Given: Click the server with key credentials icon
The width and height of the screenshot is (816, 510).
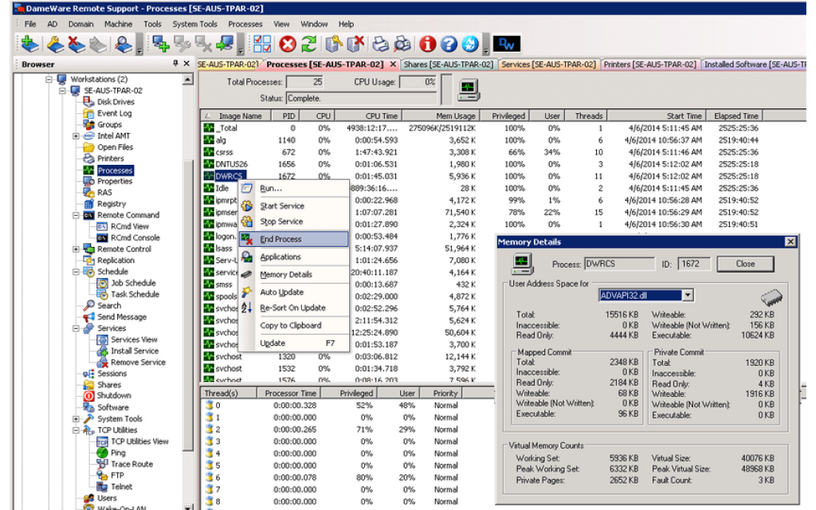Looking at the screenshot, I should point(334,44).
